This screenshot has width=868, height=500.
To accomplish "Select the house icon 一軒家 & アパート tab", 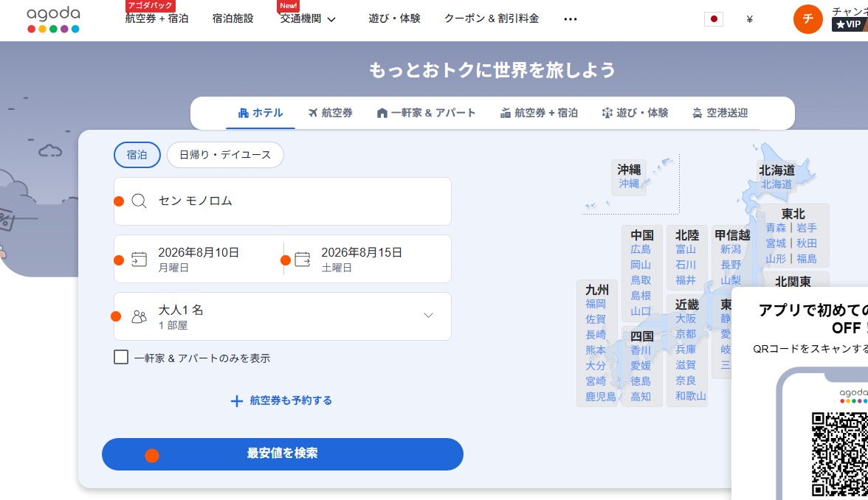I will [x=426, y=113].
